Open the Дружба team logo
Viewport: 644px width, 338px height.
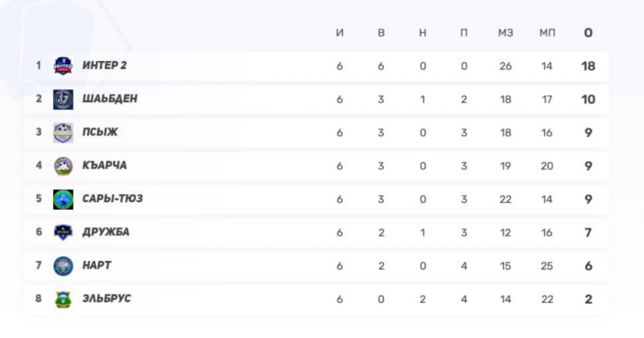tap(62, 233)
